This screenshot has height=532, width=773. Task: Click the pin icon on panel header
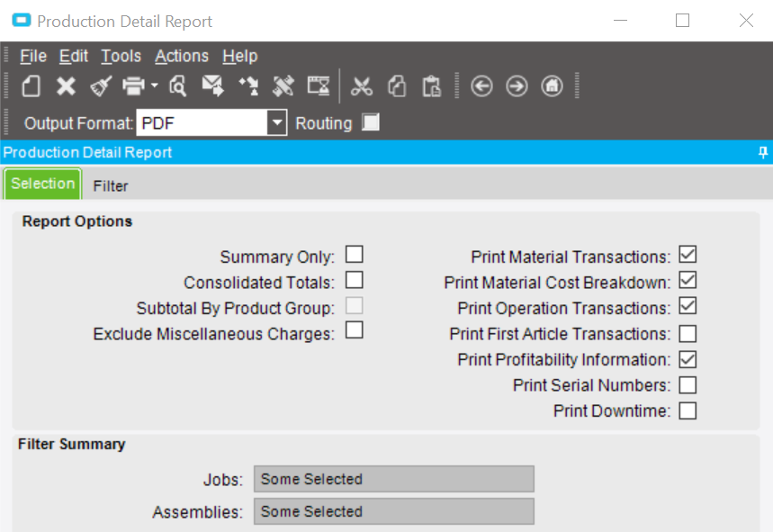pos(762,152)
